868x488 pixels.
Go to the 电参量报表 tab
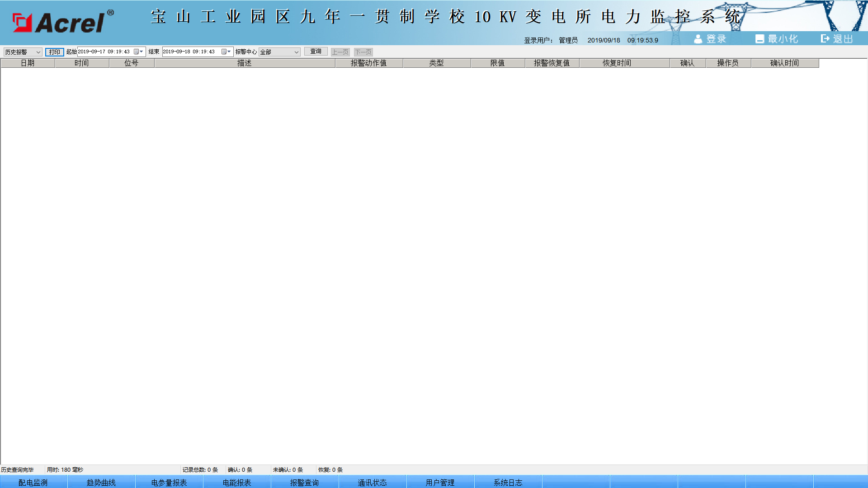coord(169,483)
